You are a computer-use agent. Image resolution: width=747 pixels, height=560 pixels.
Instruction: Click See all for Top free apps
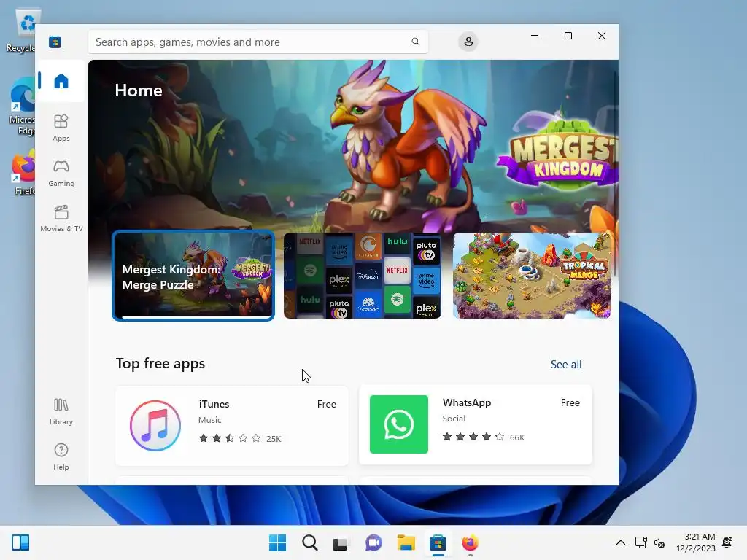566,365
